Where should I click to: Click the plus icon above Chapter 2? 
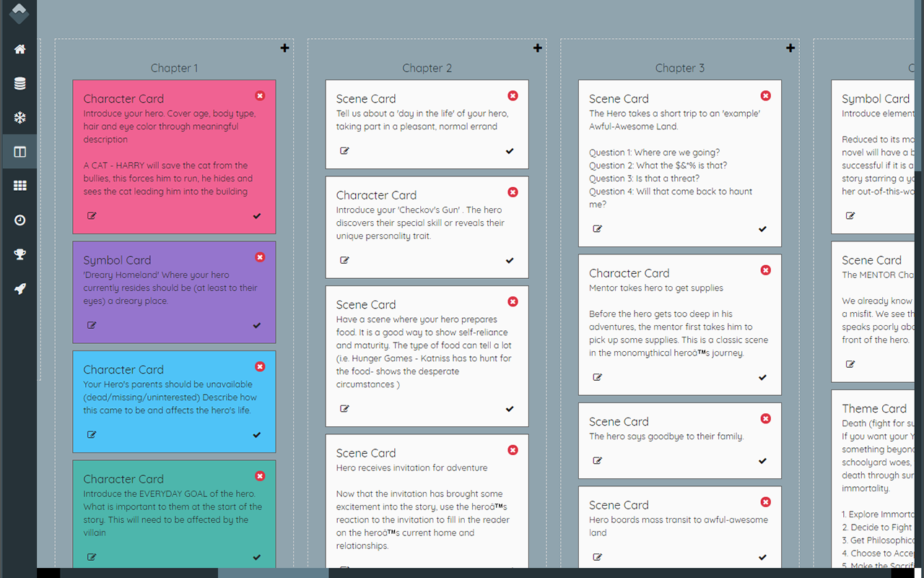pyautogui.click(x=537, y=48)
